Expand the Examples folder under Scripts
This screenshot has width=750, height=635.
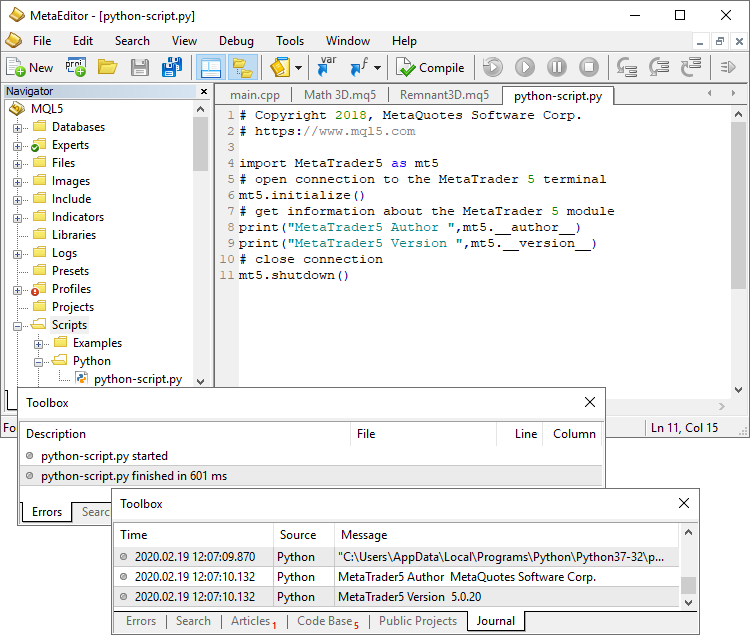(38, 343)
